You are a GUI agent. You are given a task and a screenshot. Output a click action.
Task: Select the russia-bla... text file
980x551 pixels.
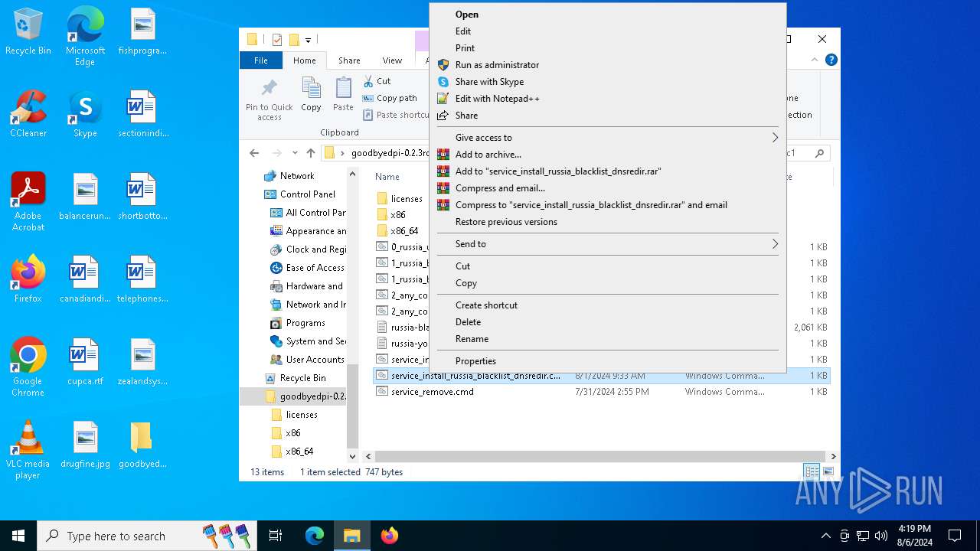click(402, 328)
